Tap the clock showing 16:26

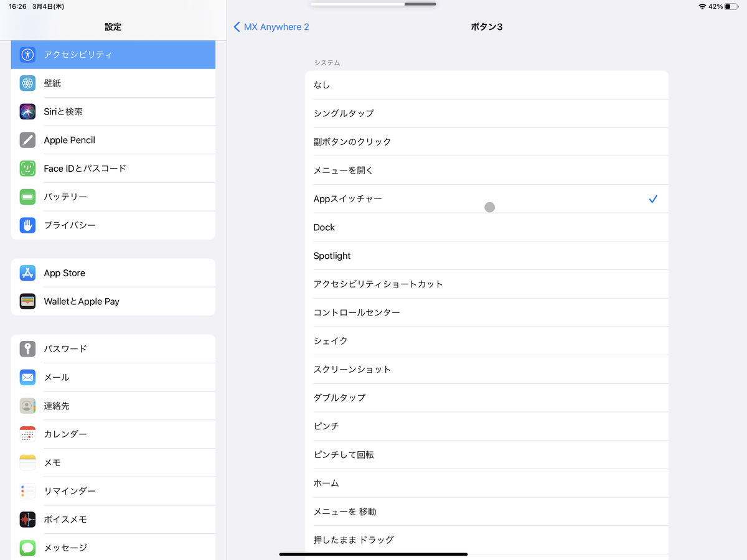click(x=17, y=6)
